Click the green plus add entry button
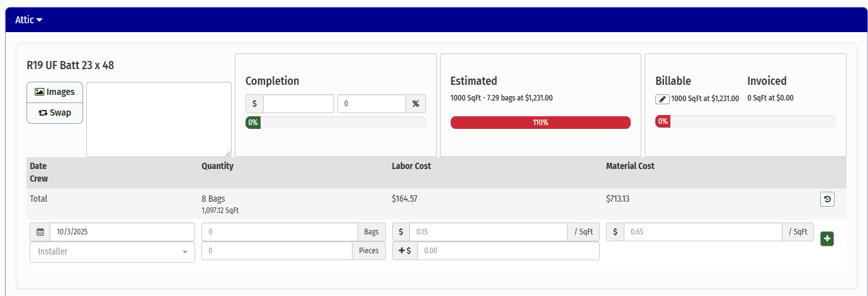 [x=827, y=239]
